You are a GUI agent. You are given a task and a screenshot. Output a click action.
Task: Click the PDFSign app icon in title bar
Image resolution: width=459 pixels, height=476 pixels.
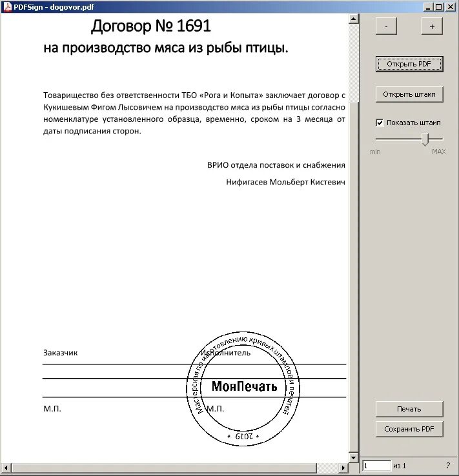[x=7, y=6]
